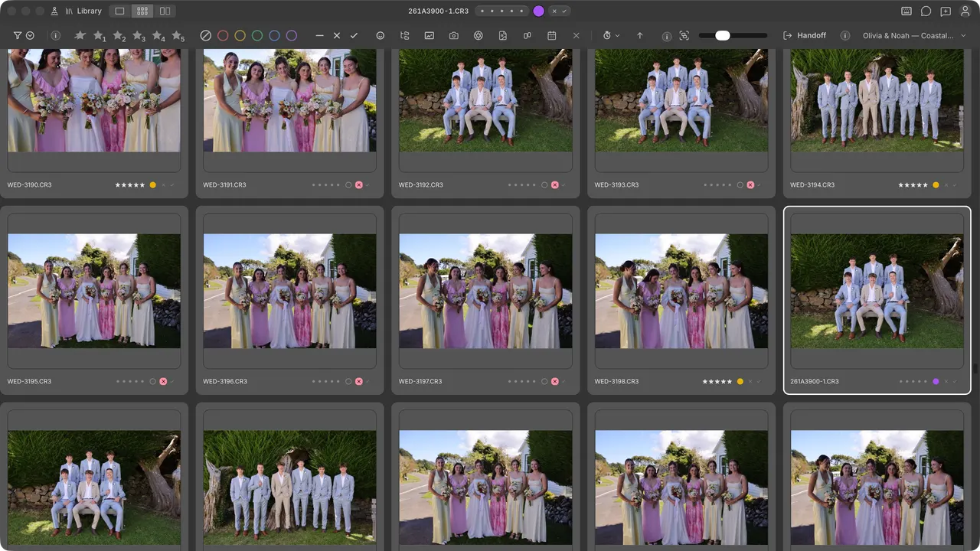The height and width of the screenshot is (551, 980).
Task: Apply blue color label from toolbar
Action: 274,36
